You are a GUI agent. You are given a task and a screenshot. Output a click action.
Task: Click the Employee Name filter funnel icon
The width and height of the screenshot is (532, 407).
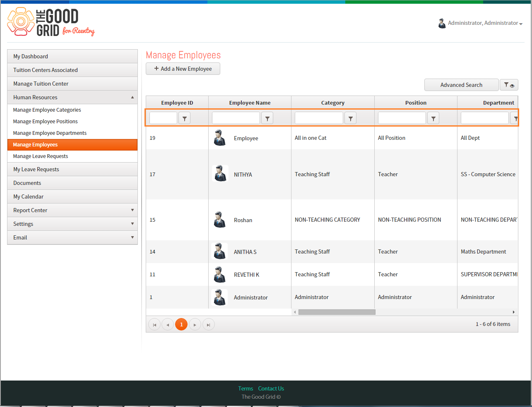click(x=267, y=118)
